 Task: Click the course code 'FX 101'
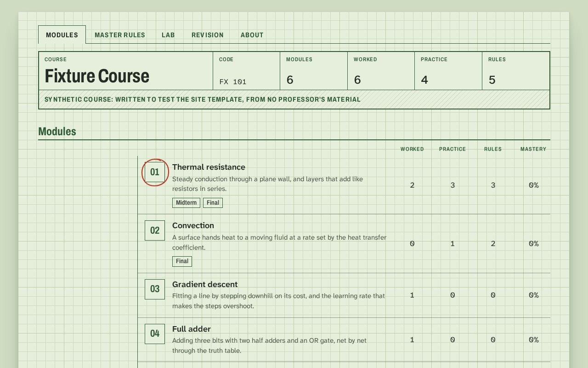[233, 82]
